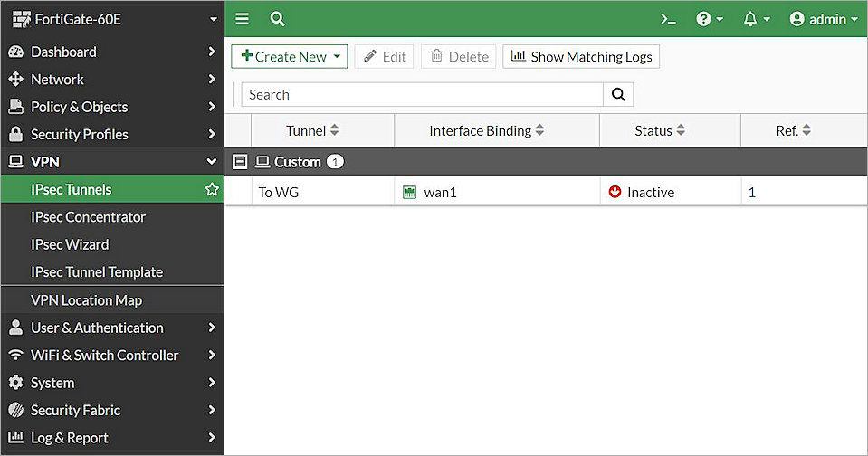Open the admin user dropdown

[x=823, y=19]
